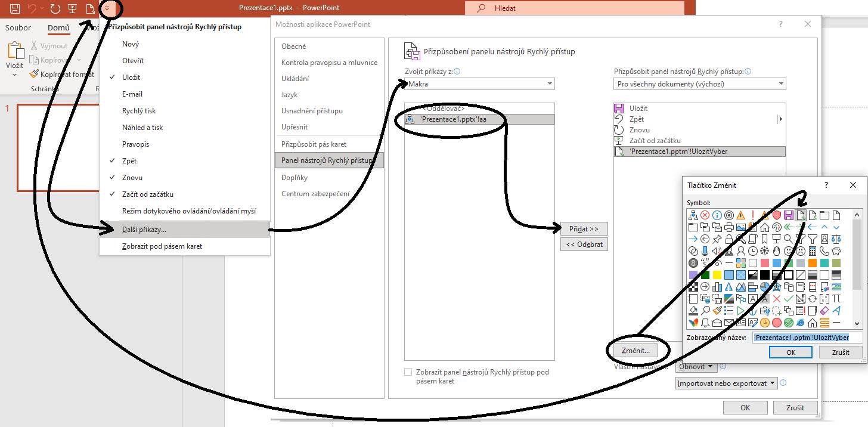Click the Změnit... button
This screenshot has width=868, height=427.
(637, 350)
